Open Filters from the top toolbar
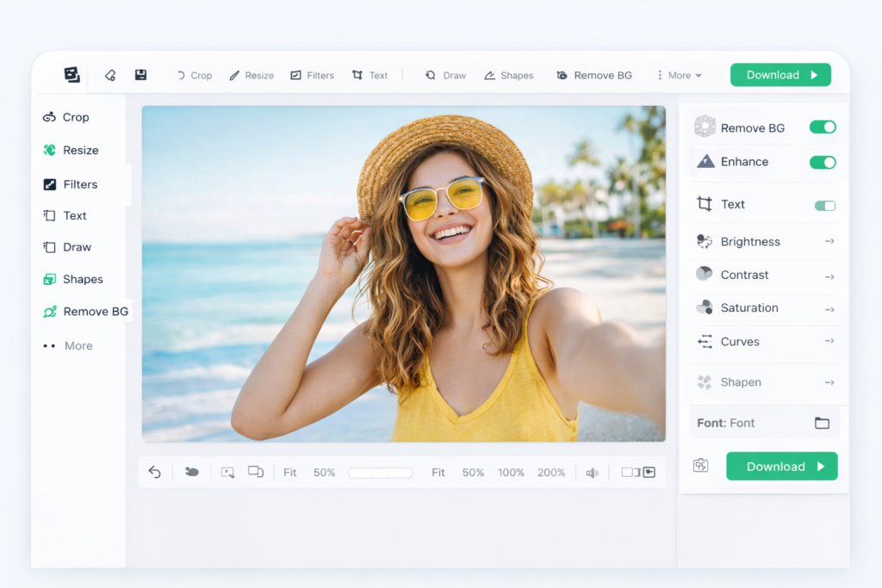882x588 pixels. click(312, 75)
